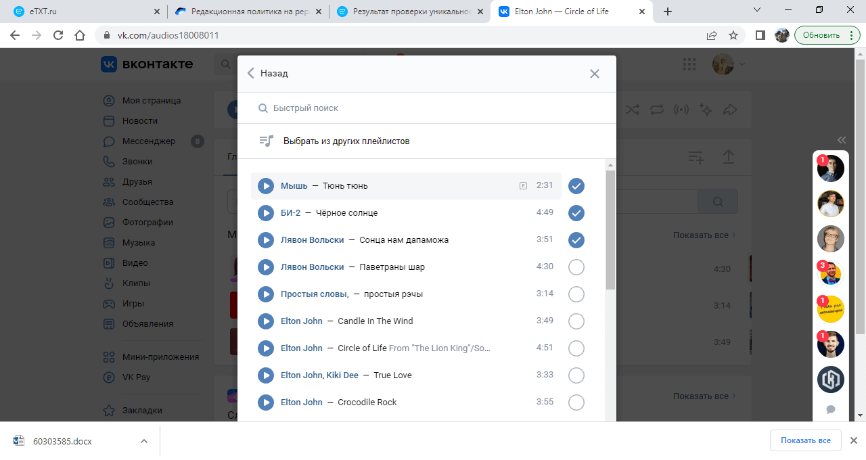The height and width of the screenshot is (460, 866).
Task: Open Моя страница in sidebar
Action: 151,101
